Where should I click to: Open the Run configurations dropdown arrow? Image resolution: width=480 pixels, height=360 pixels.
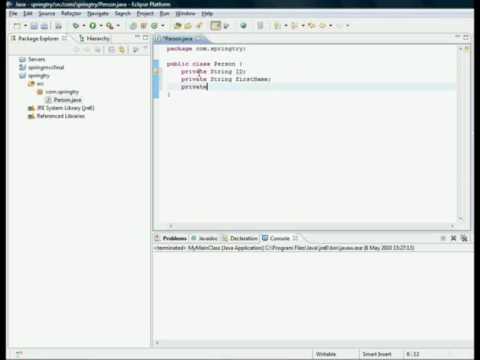click(x=101, y=26)
